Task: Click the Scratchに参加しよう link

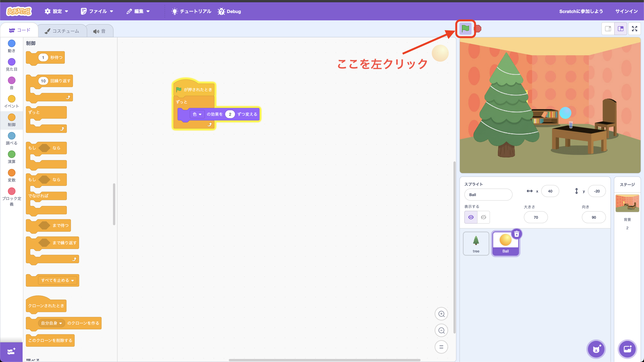Action: (581, 11)
